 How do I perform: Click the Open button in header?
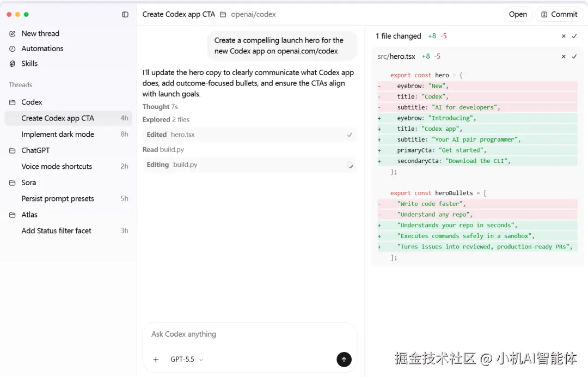click(518, 14)
